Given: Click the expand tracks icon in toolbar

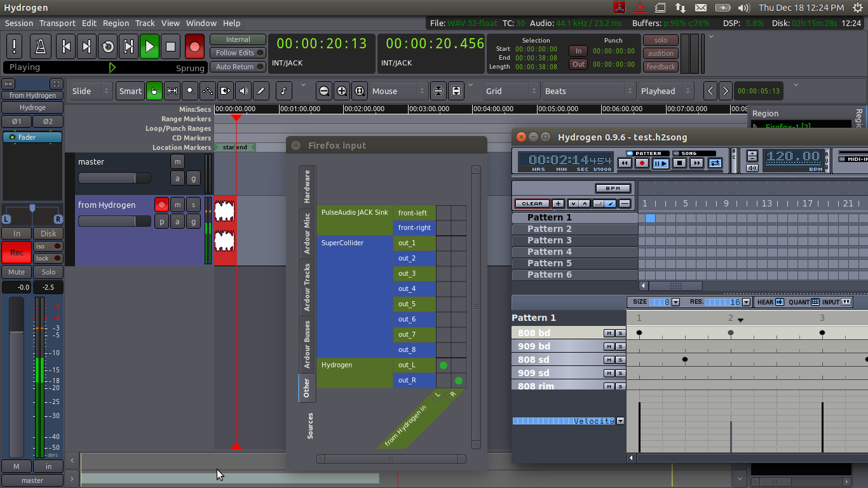Looking at the screenshot, I should point(456,91).
